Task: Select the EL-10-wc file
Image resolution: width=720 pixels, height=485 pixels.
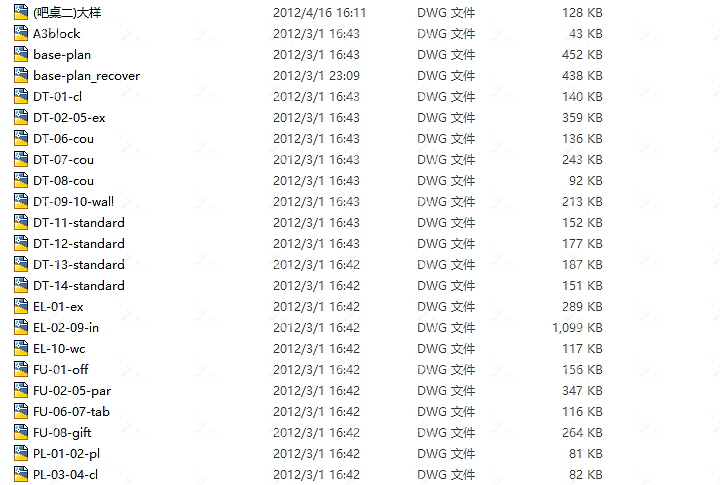Action: click(x=59, y=349)
